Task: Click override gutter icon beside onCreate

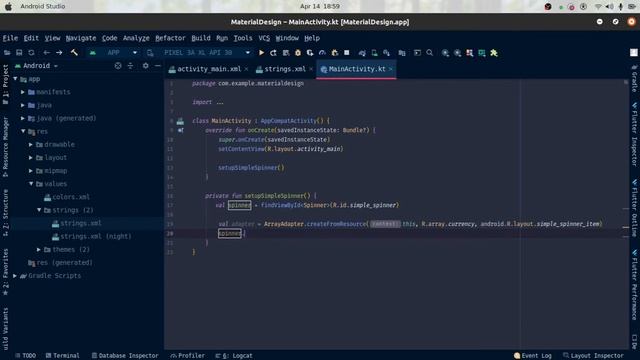Action: 180,130
